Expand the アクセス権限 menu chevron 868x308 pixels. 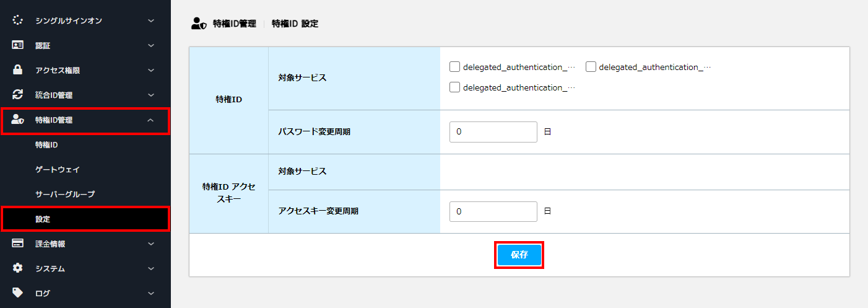coord(151,70)
